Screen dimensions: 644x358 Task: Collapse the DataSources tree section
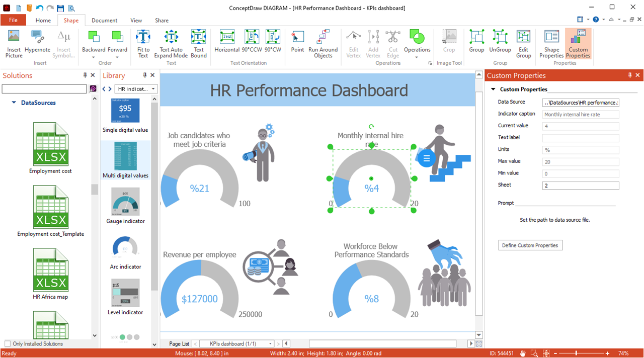click(14, 103)
